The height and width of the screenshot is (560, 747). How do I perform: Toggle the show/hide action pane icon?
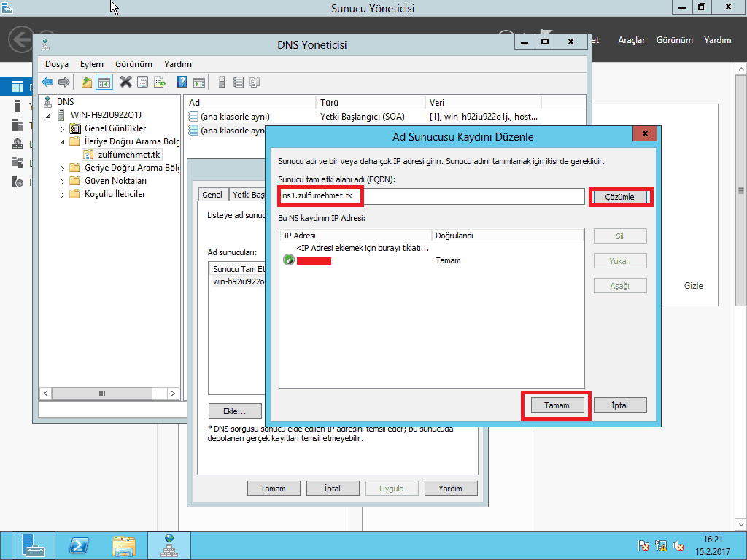199,82
